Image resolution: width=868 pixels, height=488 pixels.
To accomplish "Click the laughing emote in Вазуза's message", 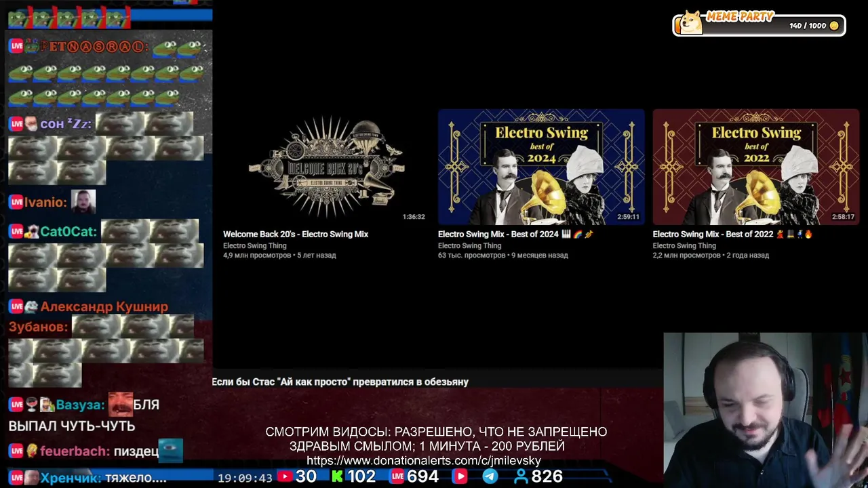I will (120, 404).
